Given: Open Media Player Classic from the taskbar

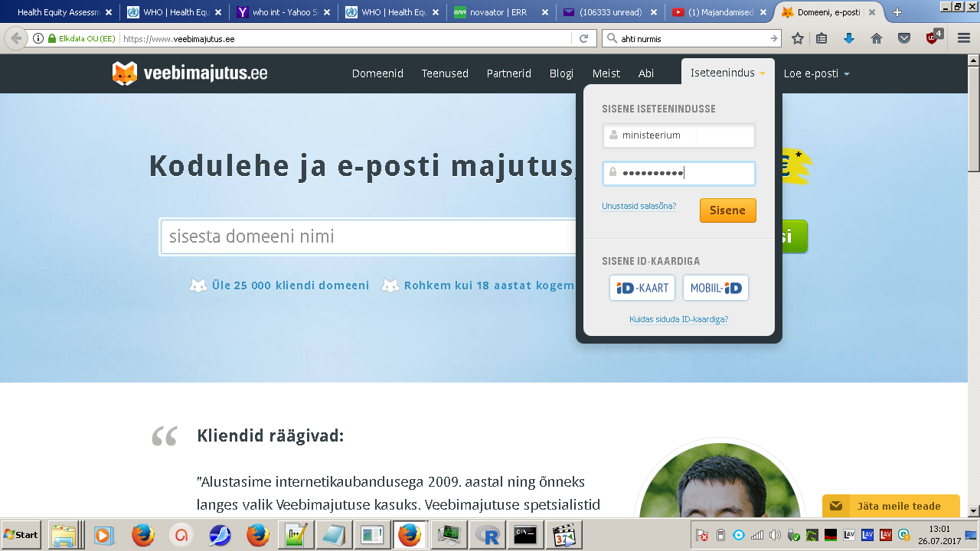Looking at the screenshot, I should [563, 535].
